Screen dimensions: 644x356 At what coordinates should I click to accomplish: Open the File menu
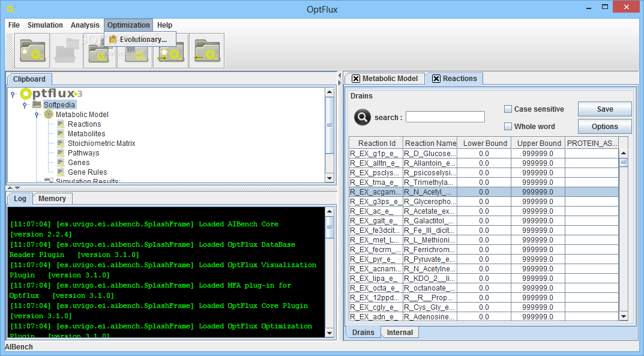tap(14, 25)
